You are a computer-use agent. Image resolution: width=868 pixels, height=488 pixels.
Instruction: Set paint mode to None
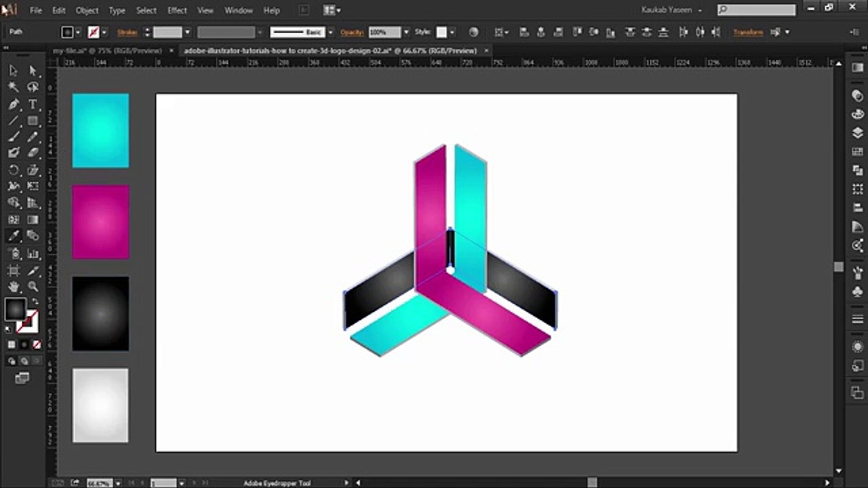(x=36, y=344)
